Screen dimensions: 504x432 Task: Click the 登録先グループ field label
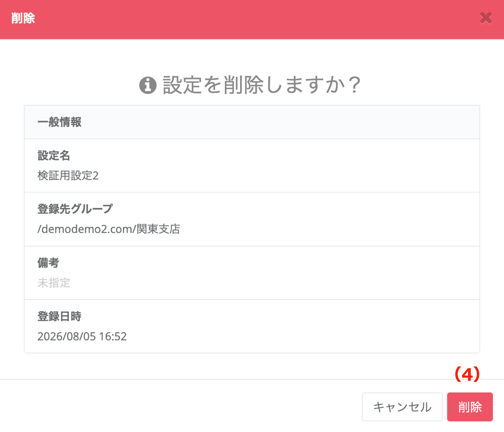click(x=75, y=209)
